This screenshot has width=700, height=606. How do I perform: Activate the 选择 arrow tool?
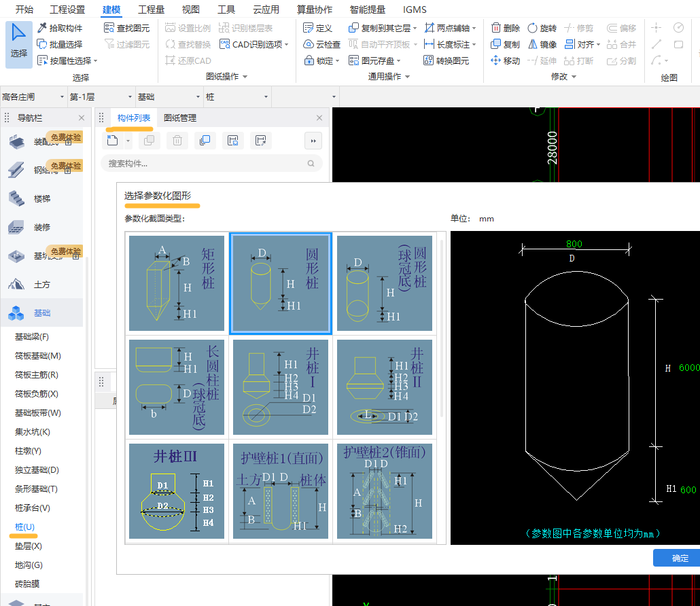(19, 44)
